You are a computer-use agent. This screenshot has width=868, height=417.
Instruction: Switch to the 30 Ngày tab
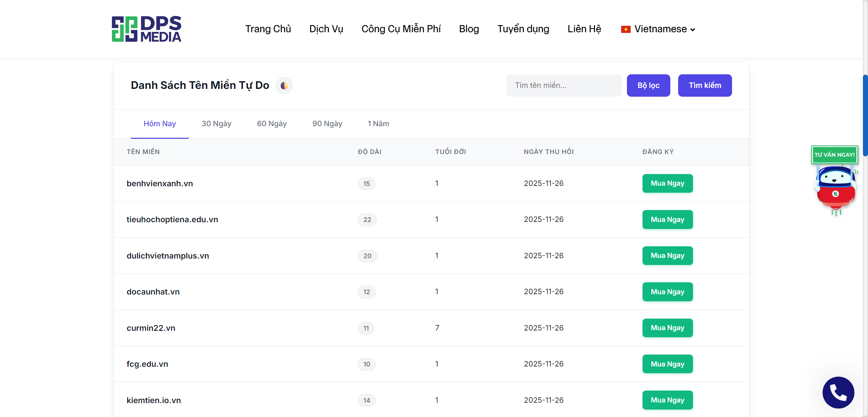[x=216, y=124]
